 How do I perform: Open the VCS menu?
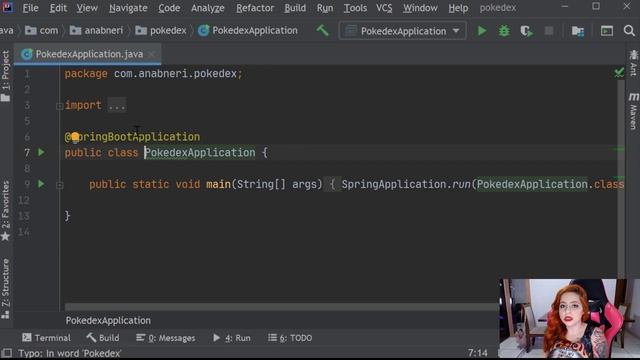(384, 8)
